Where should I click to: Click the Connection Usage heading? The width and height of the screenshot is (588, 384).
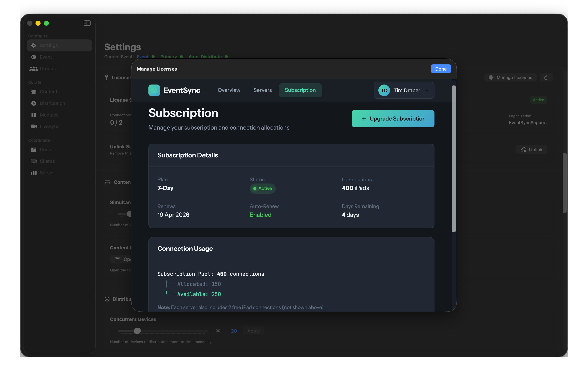pos(185,249)
